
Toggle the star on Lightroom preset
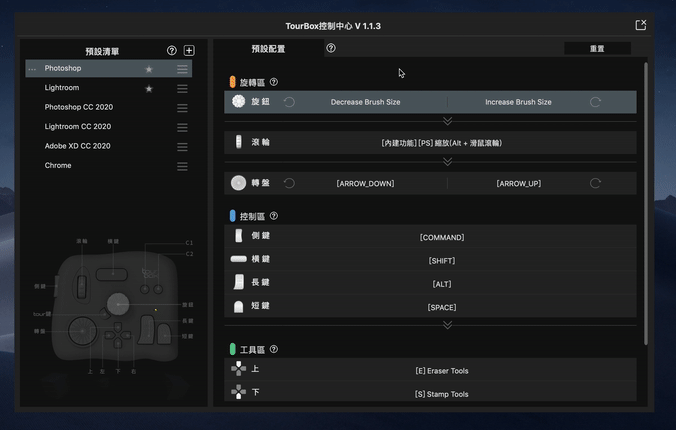pyautogui.click(x=149, y=88)
